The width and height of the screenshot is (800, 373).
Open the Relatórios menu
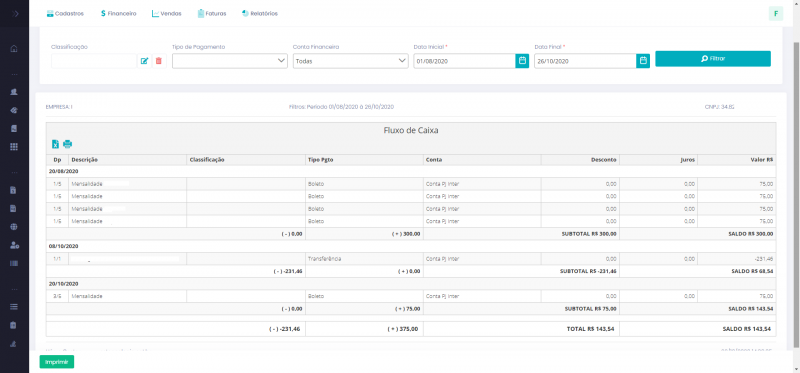point(260,14)
